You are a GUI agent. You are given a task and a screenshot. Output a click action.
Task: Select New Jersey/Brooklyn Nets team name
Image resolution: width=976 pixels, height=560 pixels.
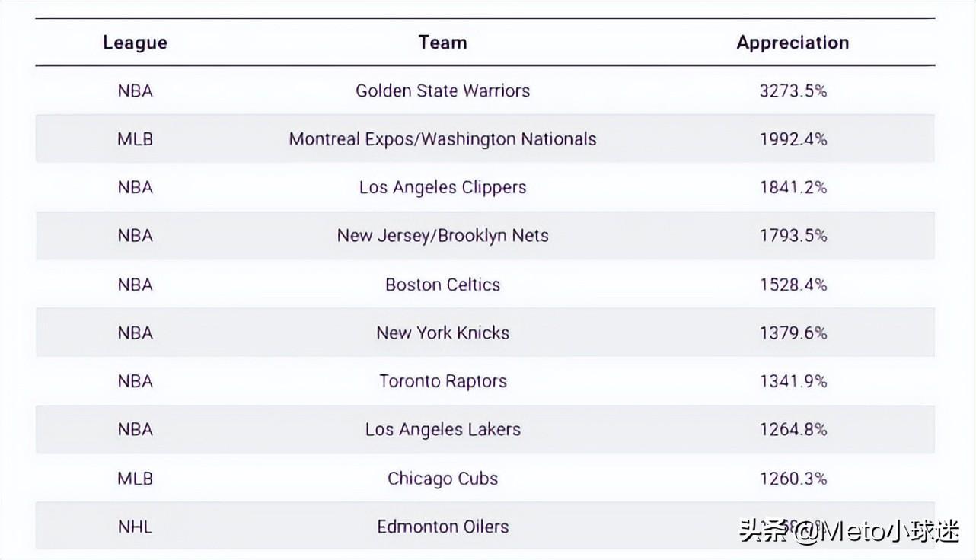tap(442, 236)
